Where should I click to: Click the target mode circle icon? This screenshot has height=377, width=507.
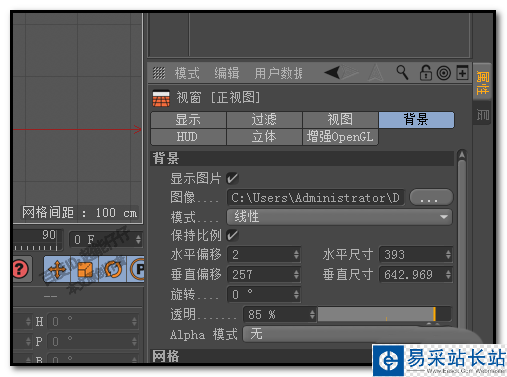(444, 73)
